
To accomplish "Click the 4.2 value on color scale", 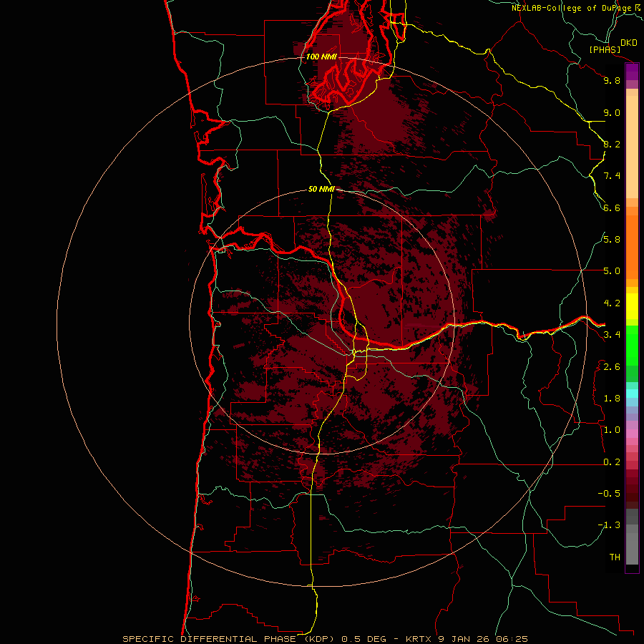I will tap(612, 303).
